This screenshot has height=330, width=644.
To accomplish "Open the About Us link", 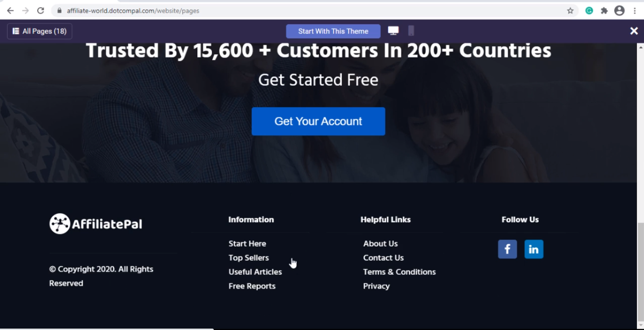I will click(x=381, y=244).
